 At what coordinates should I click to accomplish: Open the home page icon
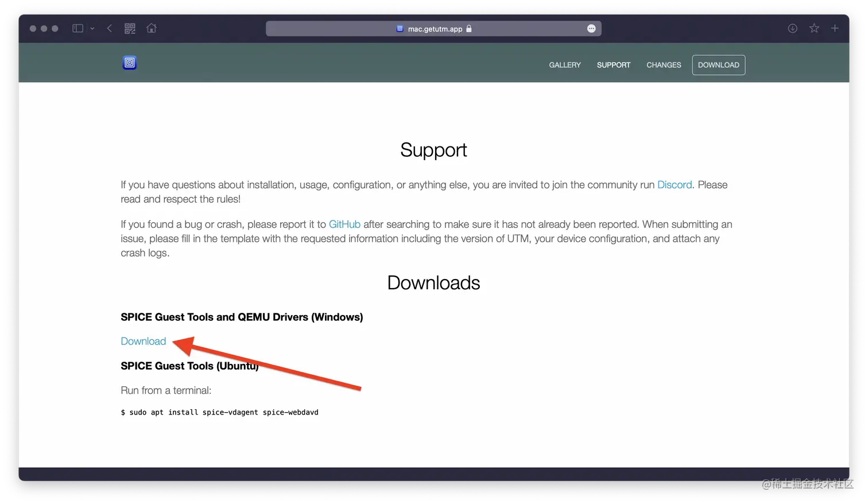pos(152,28)
